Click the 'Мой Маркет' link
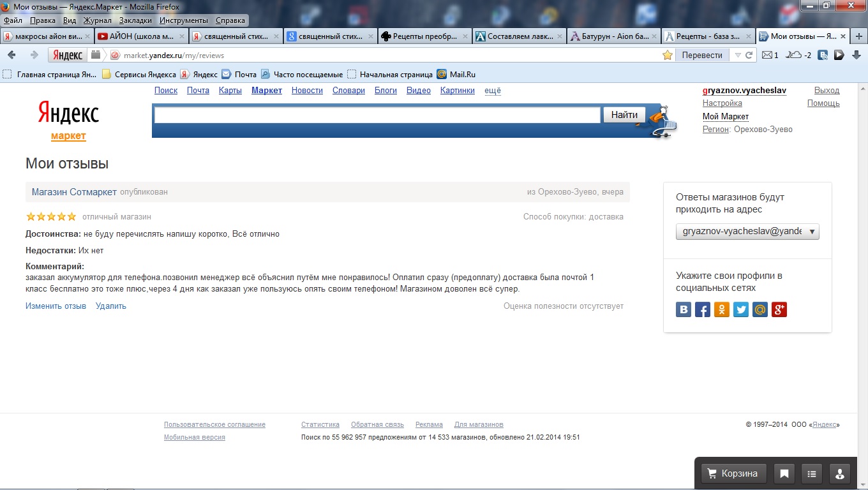 726,117
